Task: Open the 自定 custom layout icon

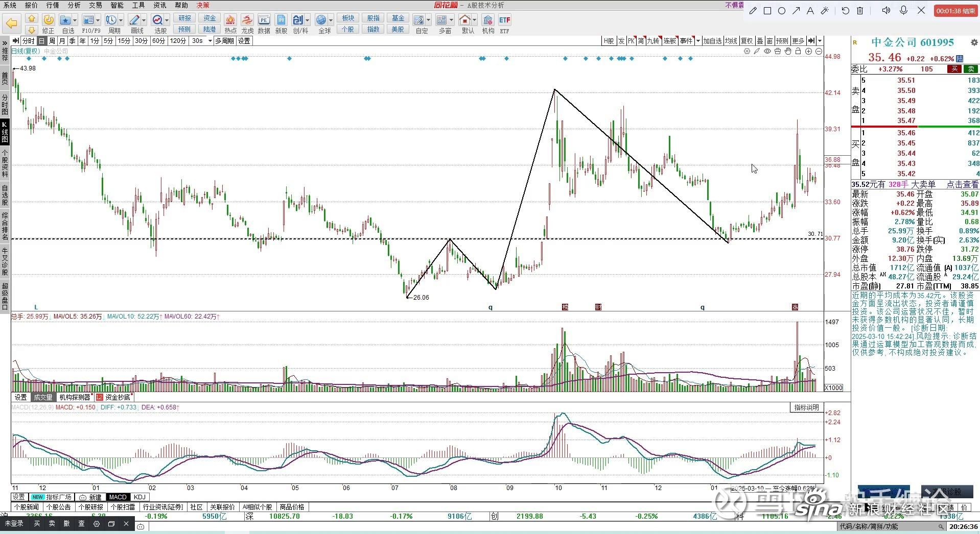Action: click(418, 20)
